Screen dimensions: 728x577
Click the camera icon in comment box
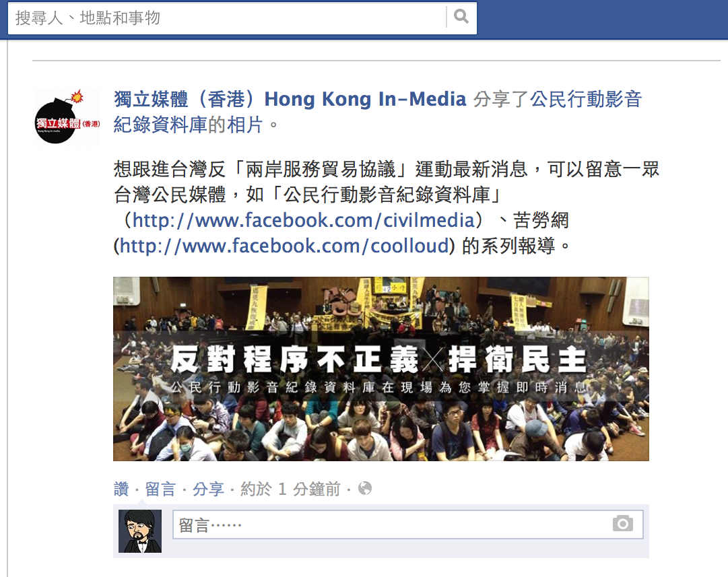coord(623,524)
